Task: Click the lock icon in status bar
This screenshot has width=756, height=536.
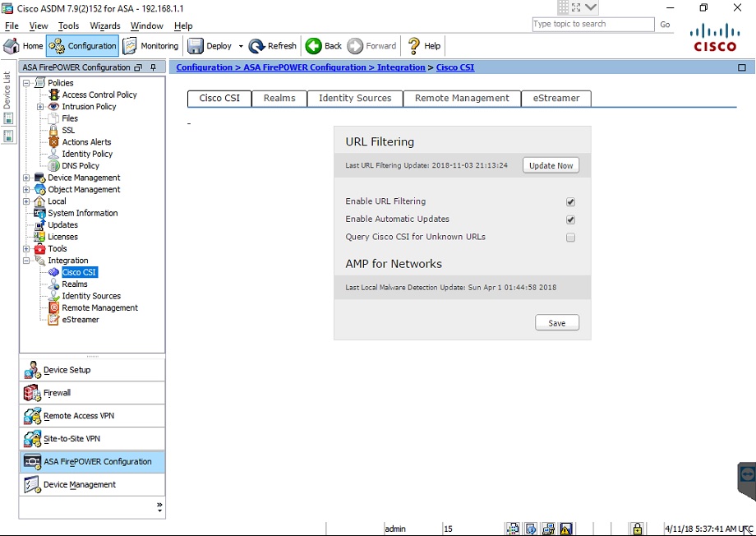Action: click(x=638, y=529)
